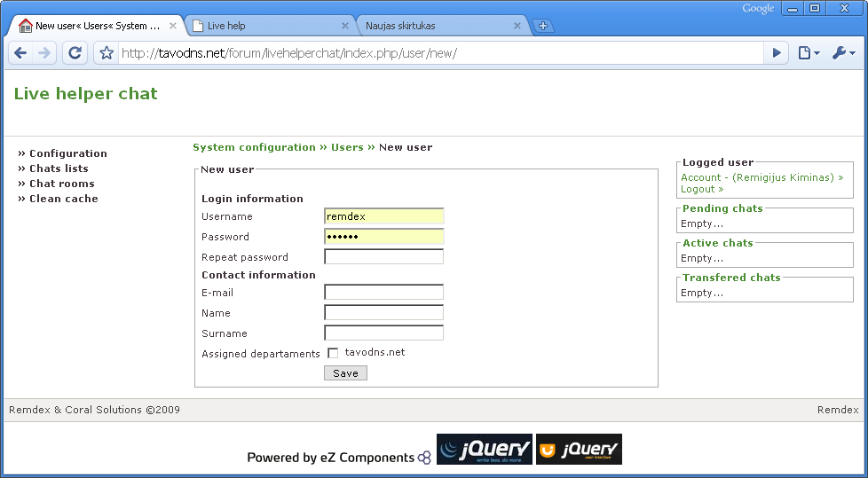Screen dimensions: 868x478
Task: Click the home favicon on first tab
Action: (x=26, y=26)
